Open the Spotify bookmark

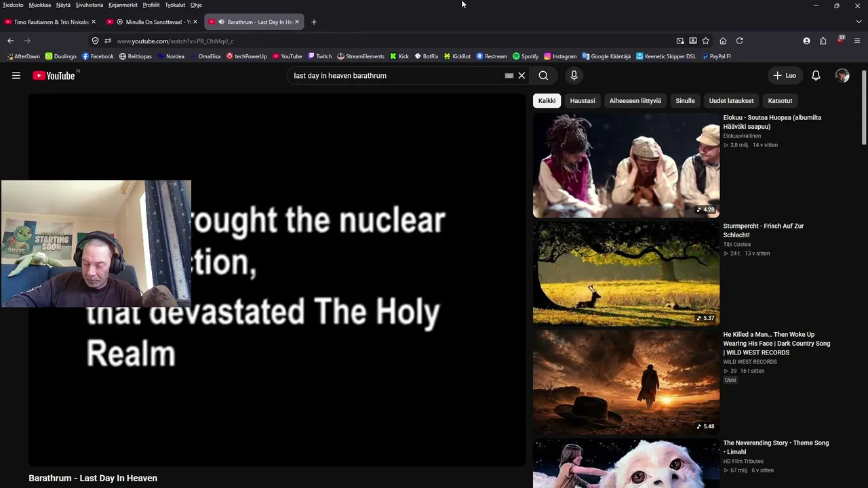point(526,56)
